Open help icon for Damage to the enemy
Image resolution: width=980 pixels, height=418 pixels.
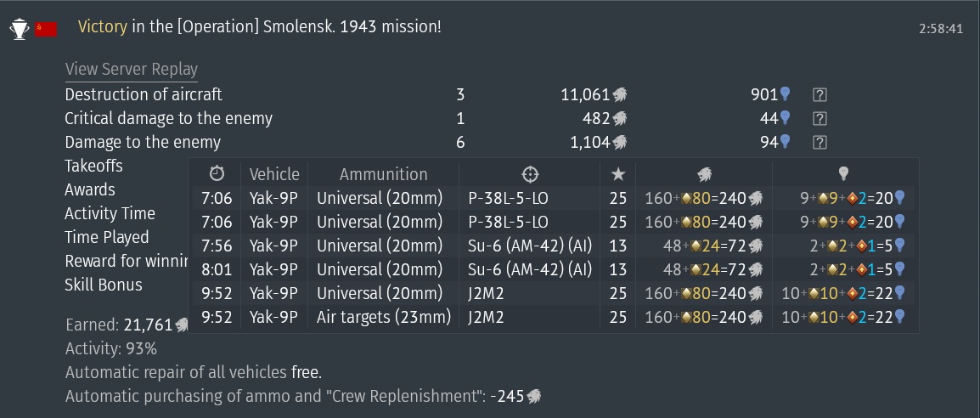pos(820,143)
